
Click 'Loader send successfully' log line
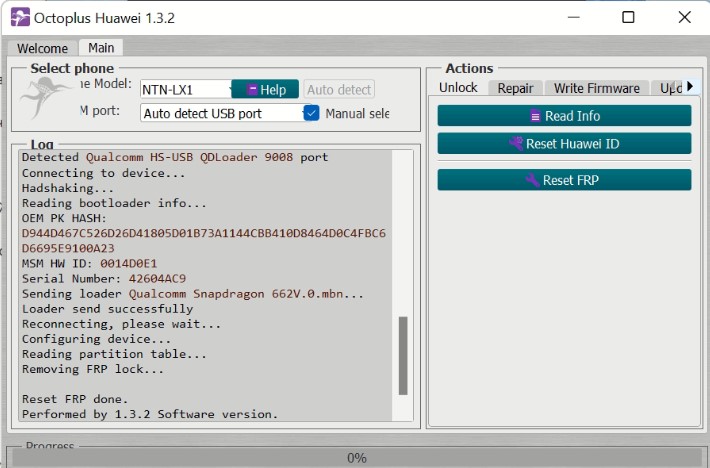107,309
